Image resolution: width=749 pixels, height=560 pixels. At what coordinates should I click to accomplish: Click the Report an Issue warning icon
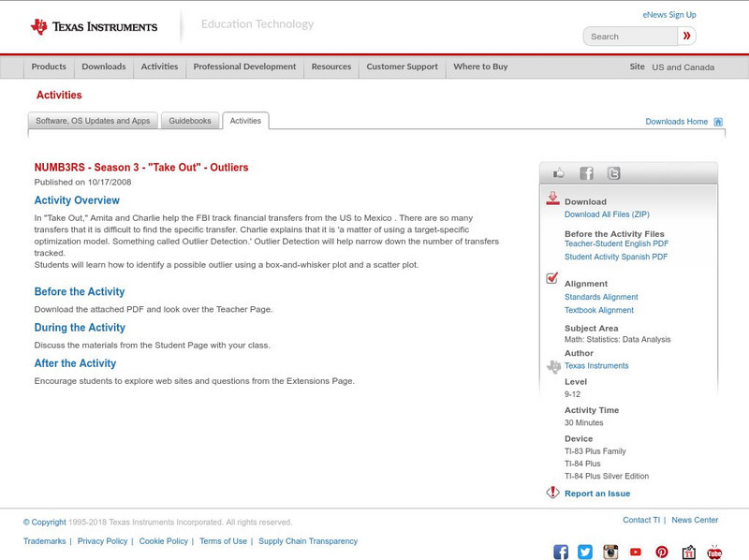click(x=552, y=493)
